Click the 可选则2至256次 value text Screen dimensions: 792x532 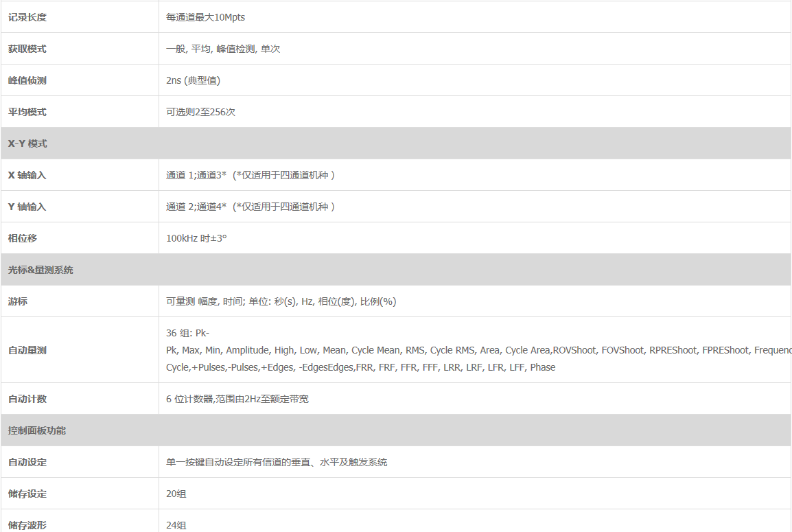point(200,112)
